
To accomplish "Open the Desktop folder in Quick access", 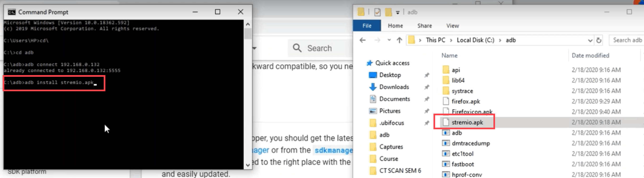I will [x=390, y=75].
